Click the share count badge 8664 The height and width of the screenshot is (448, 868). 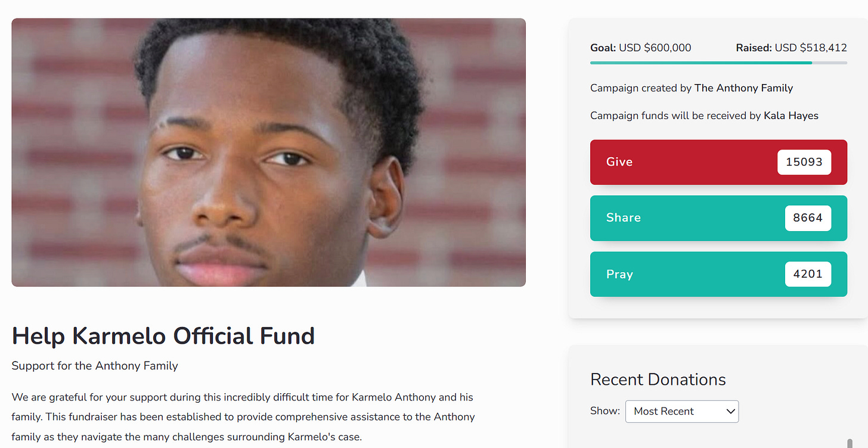(x=808, y=218)
